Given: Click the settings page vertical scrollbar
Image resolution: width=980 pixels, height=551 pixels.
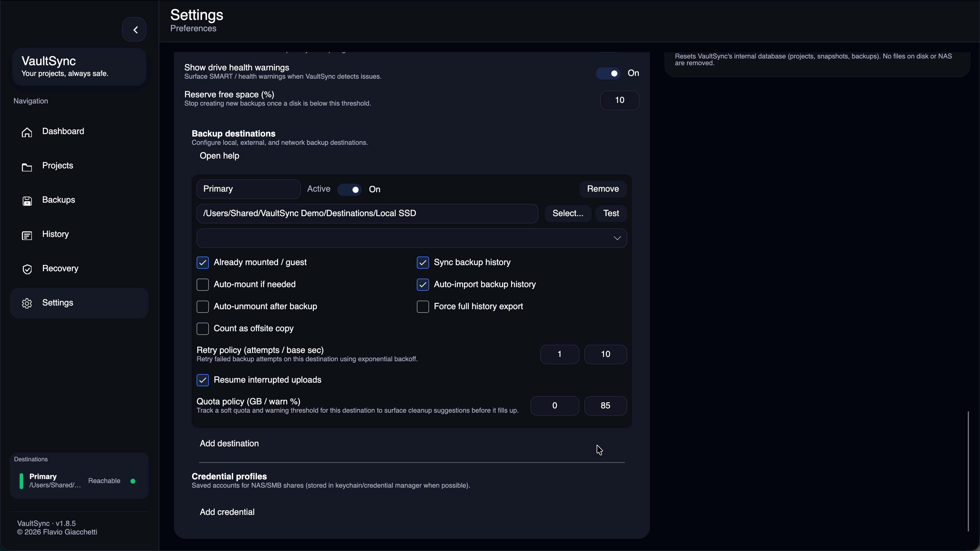Looking at the screenshot, I should (x=968, y=471).
